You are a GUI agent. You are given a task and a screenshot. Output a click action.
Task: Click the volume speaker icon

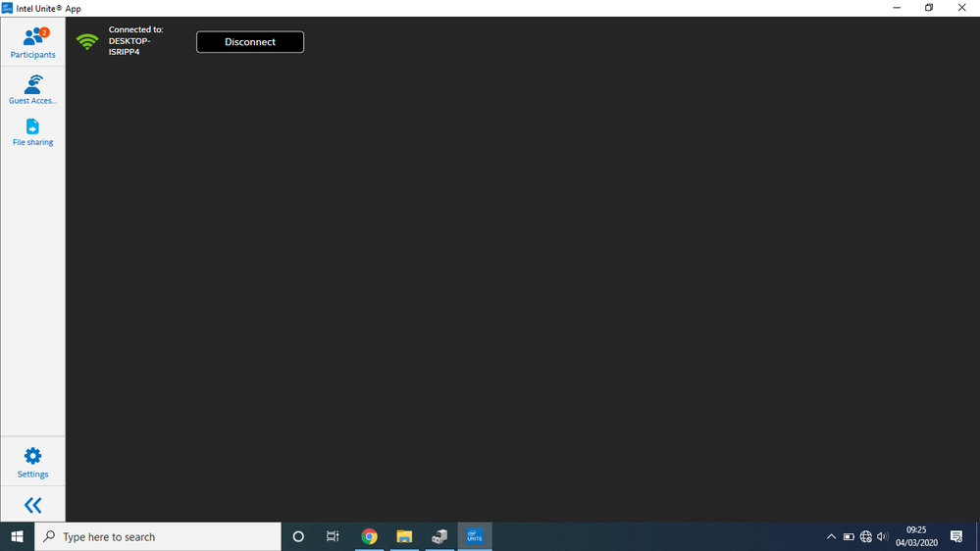tap(883, 536)
